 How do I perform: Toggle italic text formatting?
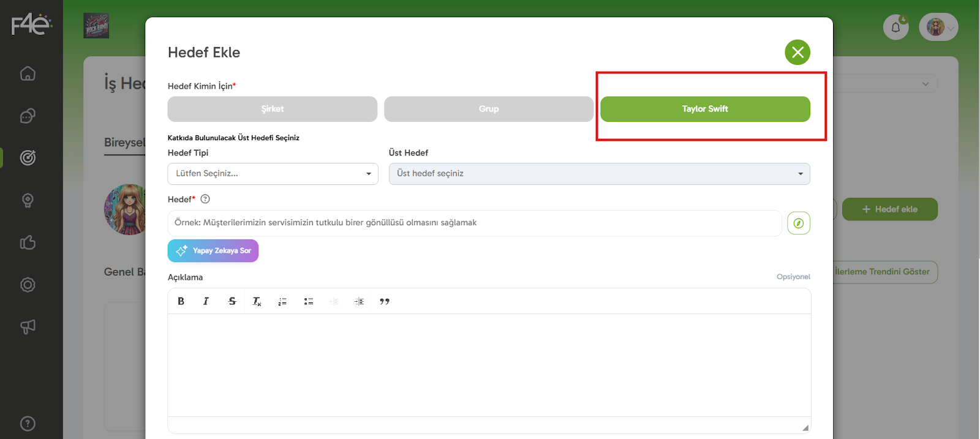point(206,301)
